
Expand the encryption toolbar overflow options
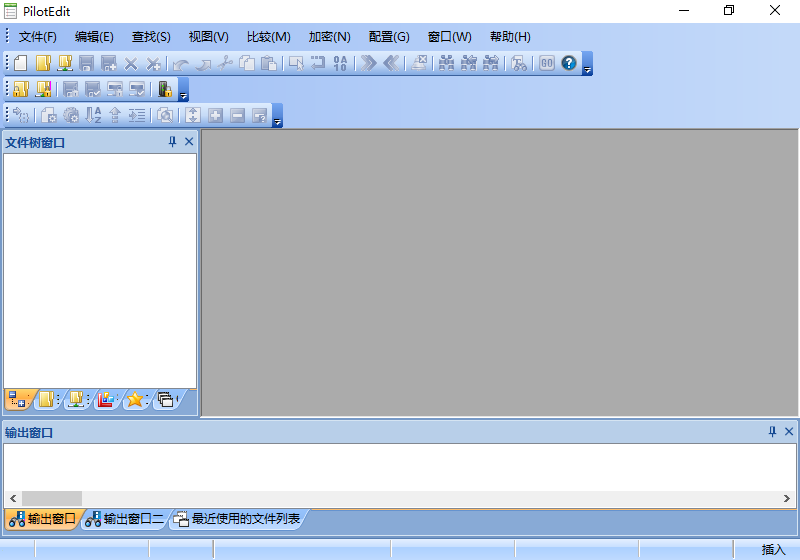(183, 89)
